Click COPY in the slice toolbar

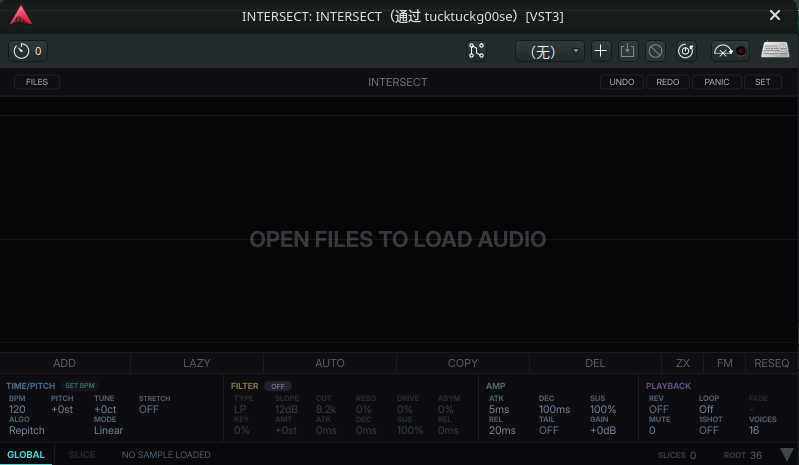click(x=463, y=363)
